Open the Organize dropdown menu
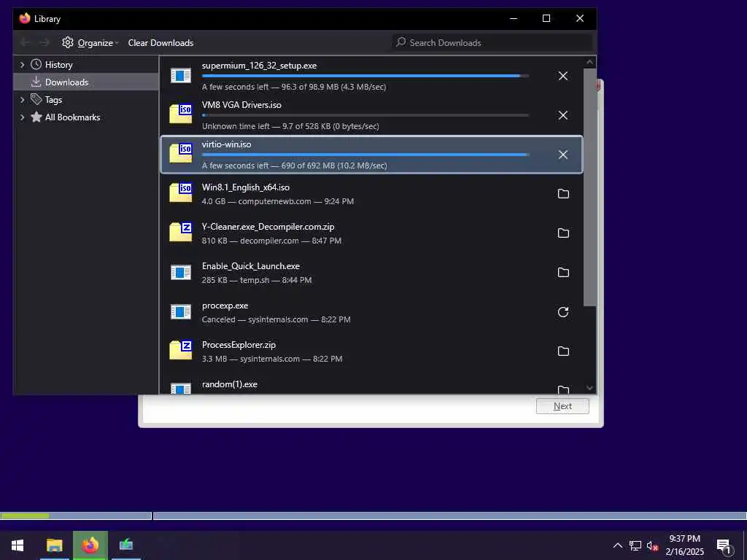747x560 pixels. [x=90, y=42]
